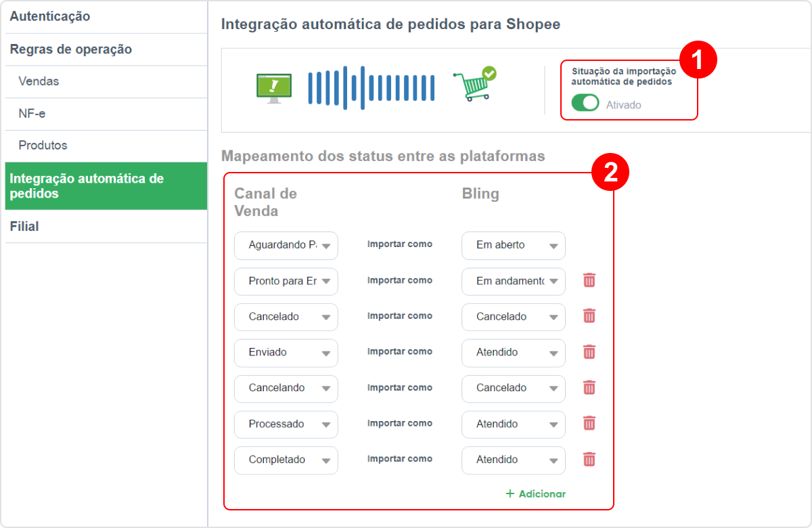Open the Em aberto Bling dropdown
Screen dimensions: 812x528
514,245
